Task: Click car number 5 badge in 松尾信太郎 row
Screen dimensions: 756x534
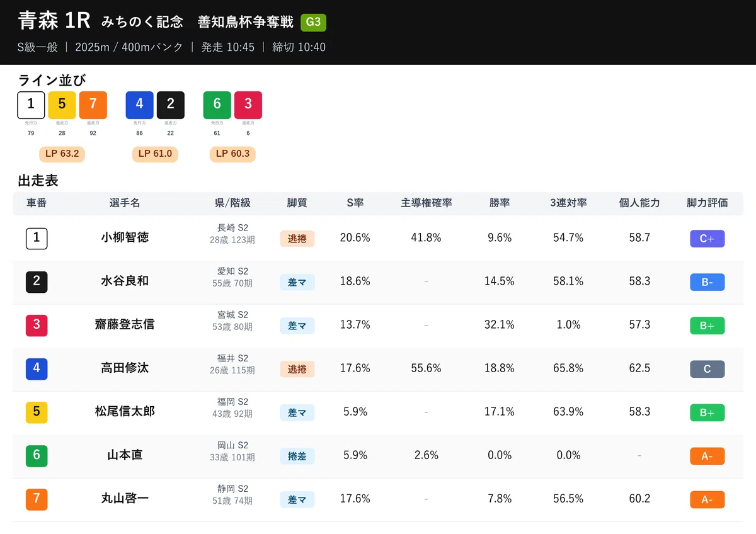Action: coord(37,412)
